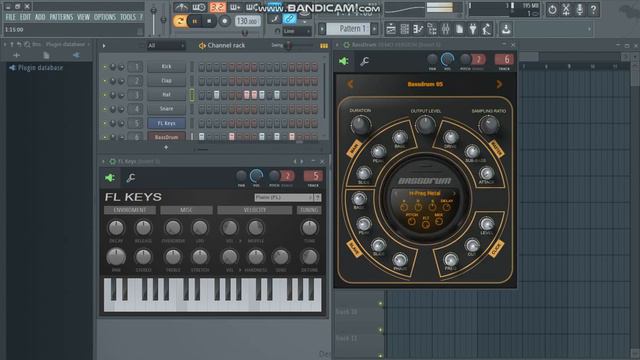Click the graph editor icon in Channel rack
The height and width of the screenshot is (360, 640).
click(324, 46)
